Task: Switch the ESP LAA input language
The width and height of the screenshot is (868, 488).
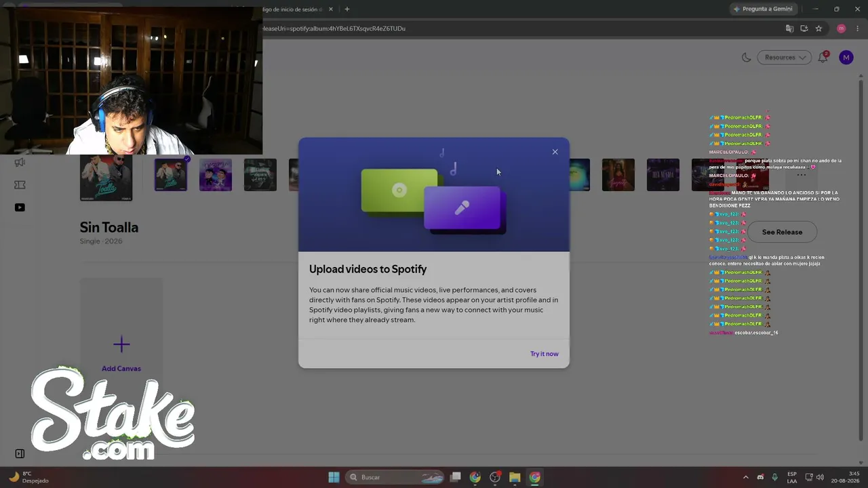Action: click(792, 477)
